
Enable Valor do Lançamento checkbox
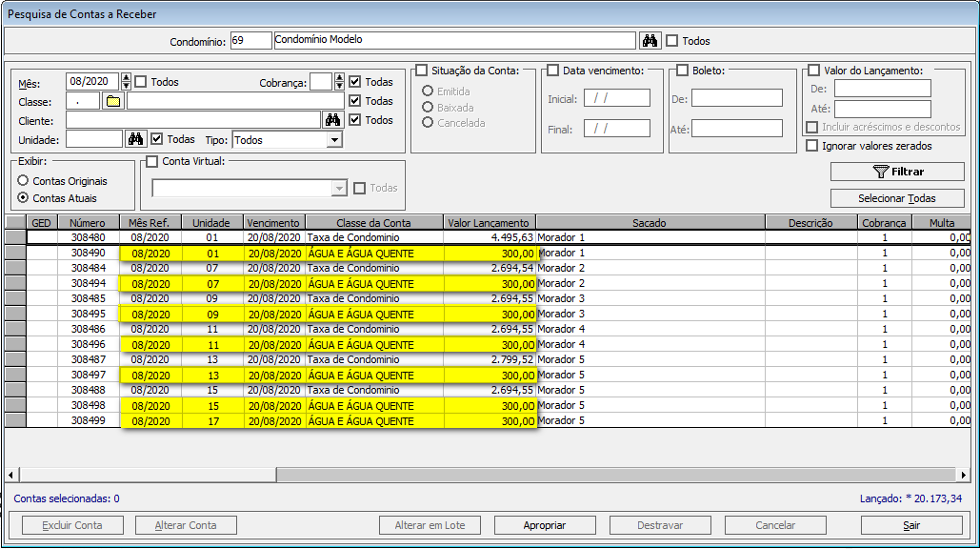click(x=813, y=70)
